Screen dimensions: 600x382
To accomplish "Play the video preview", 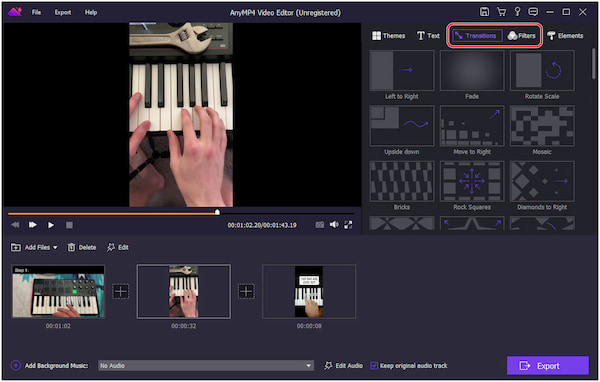I will [x=51, y=225].
